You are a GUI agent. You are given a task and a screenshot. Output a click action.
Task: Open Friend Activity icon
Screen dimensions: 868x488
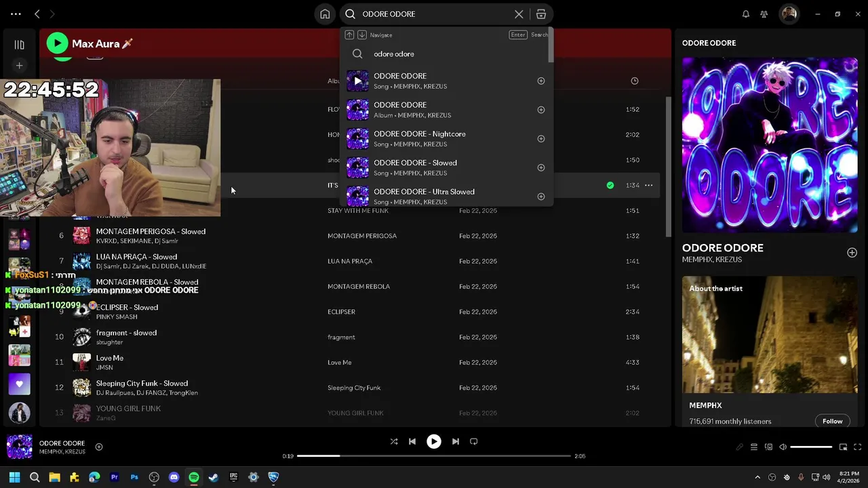coord(764,14)
